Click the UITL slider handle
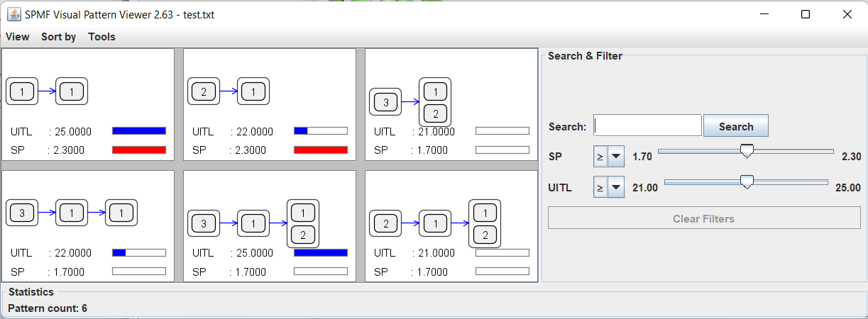 pyautogui.click(x=746, y=182)
